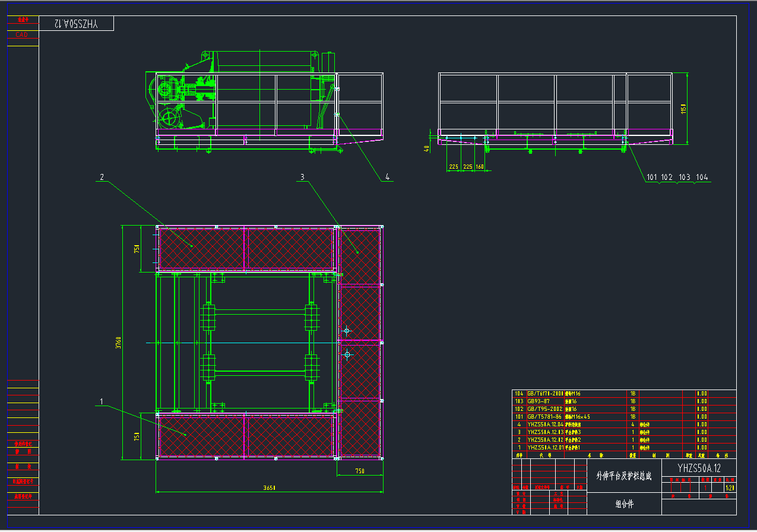
Task: Click the 160 dimension in the side view
Action: [480, 167]
